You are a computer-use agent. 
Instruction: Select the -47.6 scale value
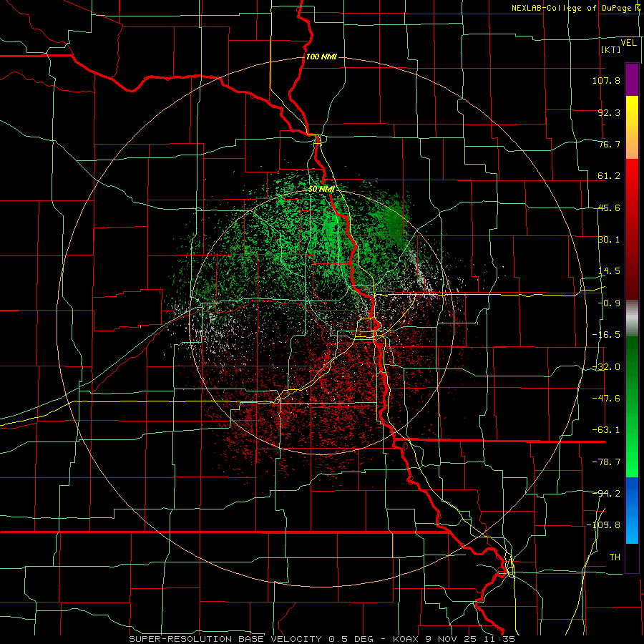606,399
